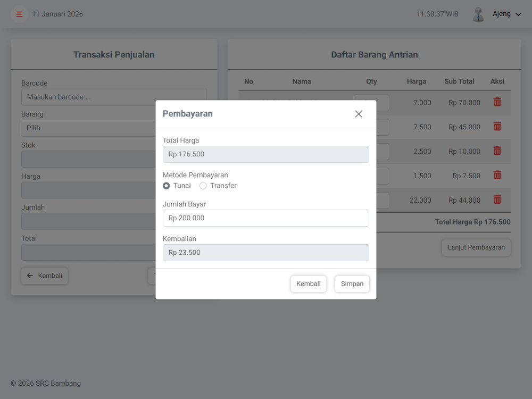Viewport: 532px width, 399px height.
Task: Click the Kembalian field
Action: click(x=266, y=253)
